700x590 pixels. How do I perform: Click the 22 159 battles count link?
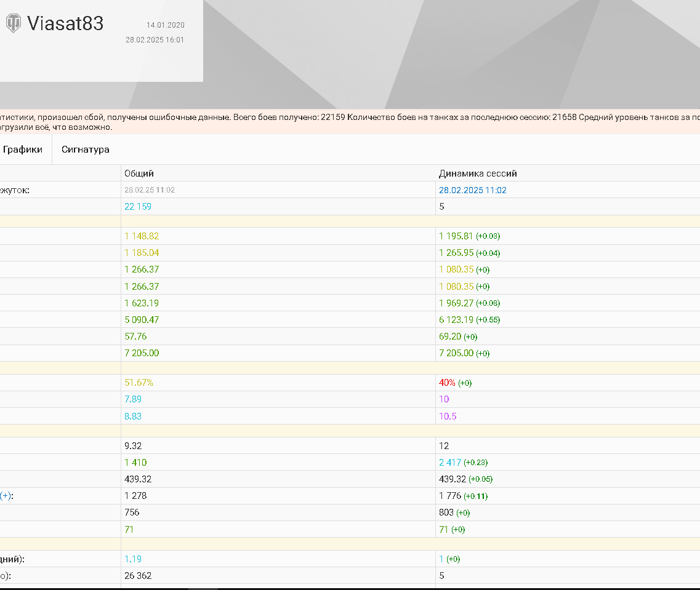click(138, 207)
